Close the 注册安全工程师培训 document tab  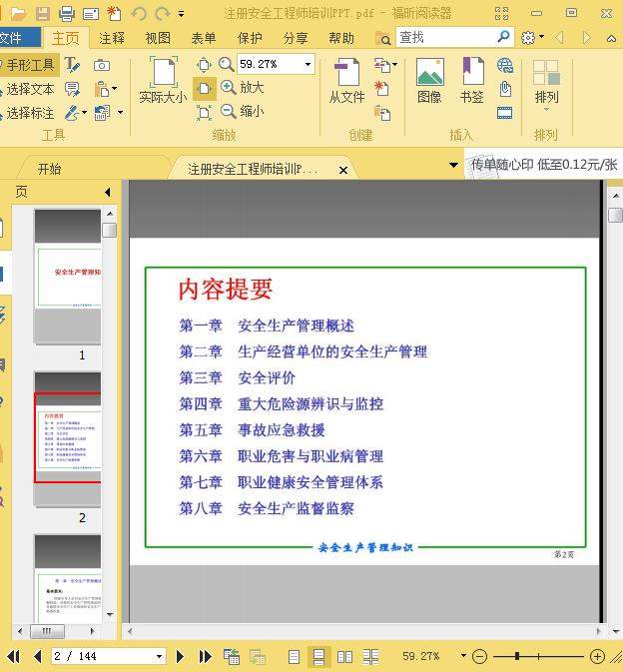[x=343, y=170]
